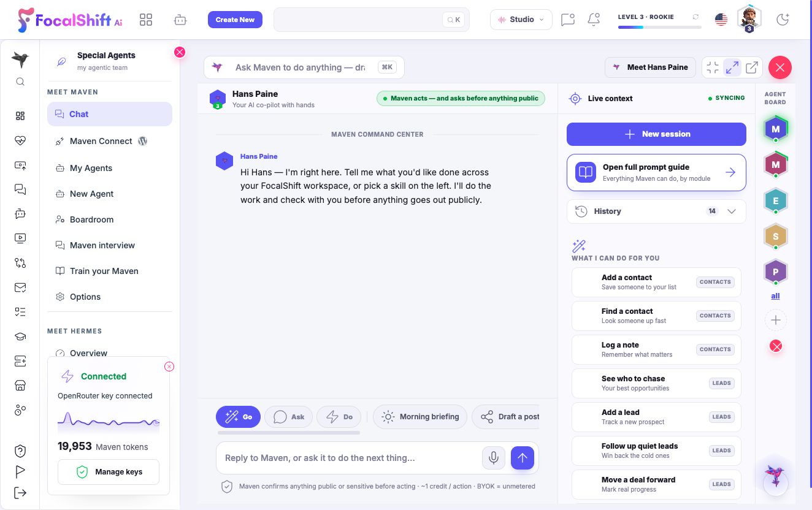This screenshot has height=510, width=812.
Task: Open Maven Connect menu item
Action: (110, 141)
